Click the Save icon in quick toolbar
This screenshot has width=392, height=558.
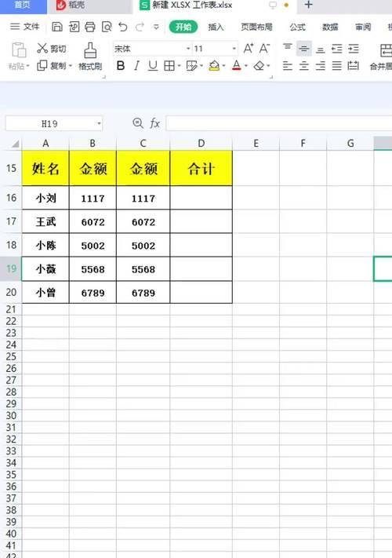57,27
